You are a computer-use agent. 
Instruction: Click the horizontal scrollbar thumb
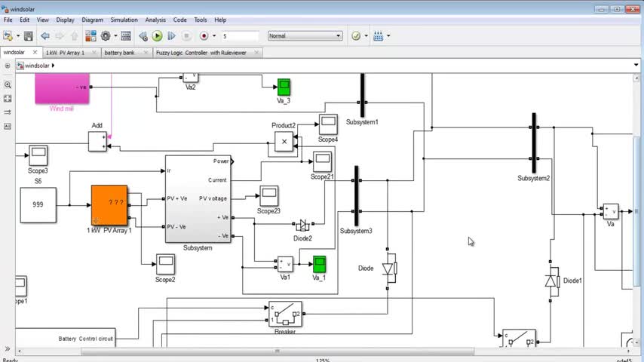coord(278,351)
